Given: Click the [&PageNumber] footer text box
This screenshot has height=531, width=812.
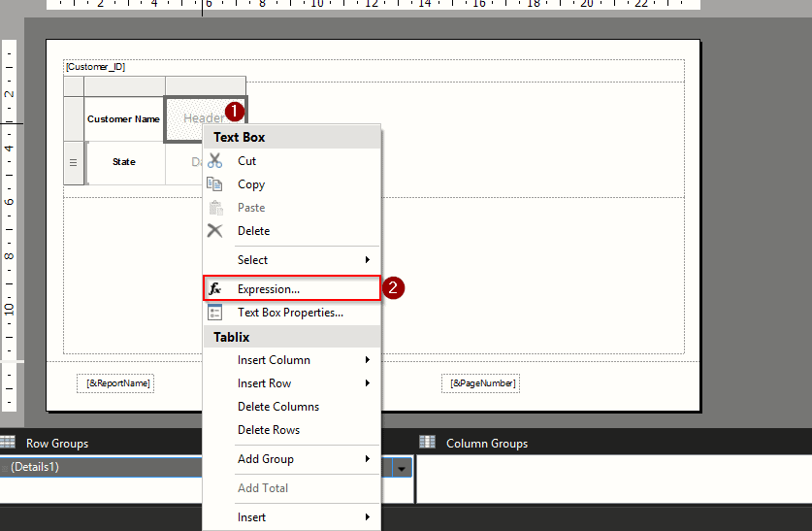Looking at the screenshot, I should [479, 383].
